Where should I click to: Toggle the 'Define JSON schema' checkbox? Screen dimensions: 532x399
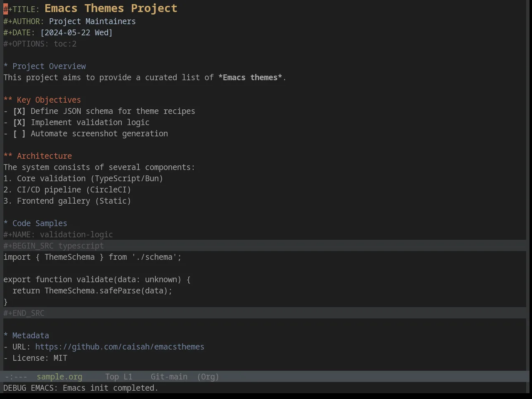coord(19,111)
